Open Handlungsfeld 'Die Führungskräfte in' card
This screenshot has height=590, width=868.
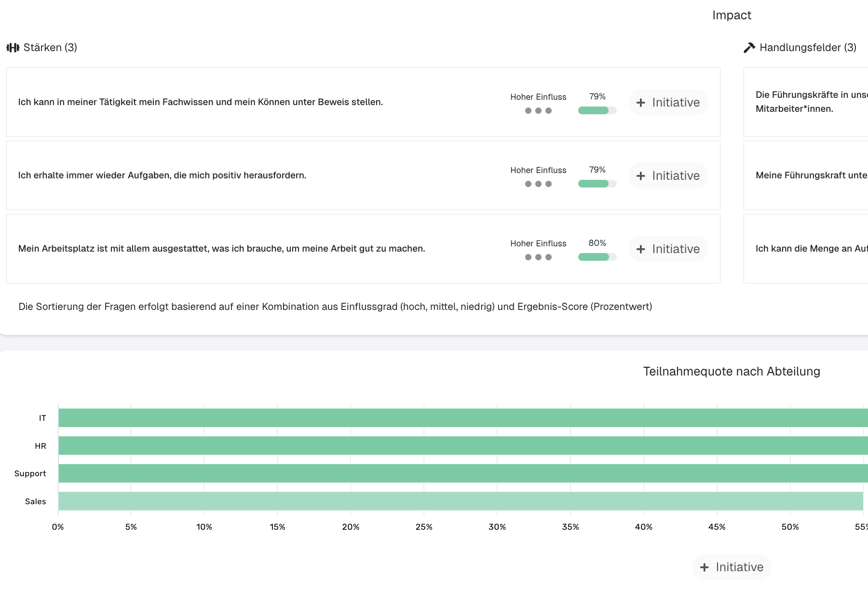point(806,102)
